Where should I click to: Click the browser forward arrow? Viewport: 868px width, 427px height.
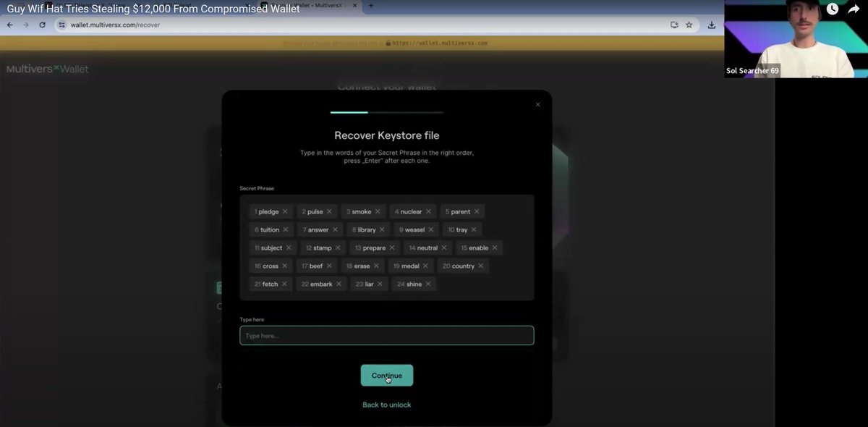tap(26, 25)
